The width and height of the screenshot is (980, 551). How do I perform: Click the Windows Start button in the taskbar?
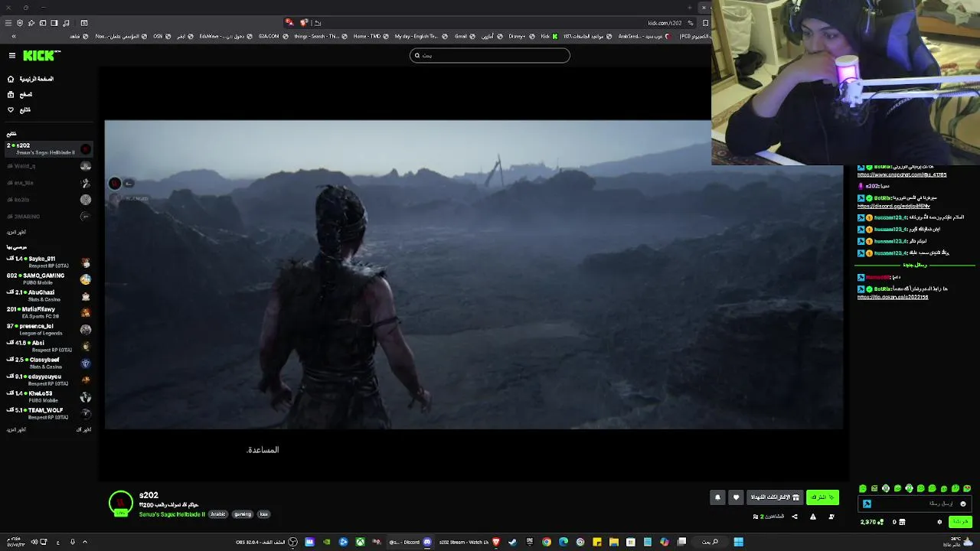click(738, 542)
